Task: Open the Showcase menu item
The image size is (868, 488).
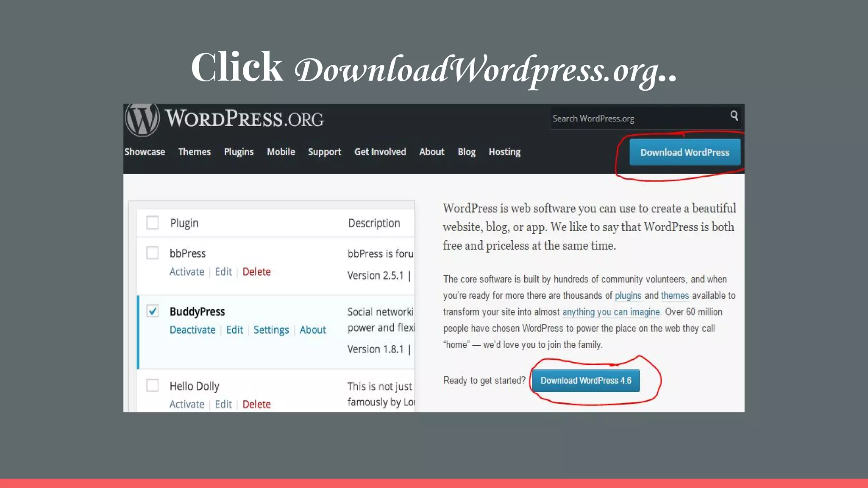Action: [x=145, y=152]
